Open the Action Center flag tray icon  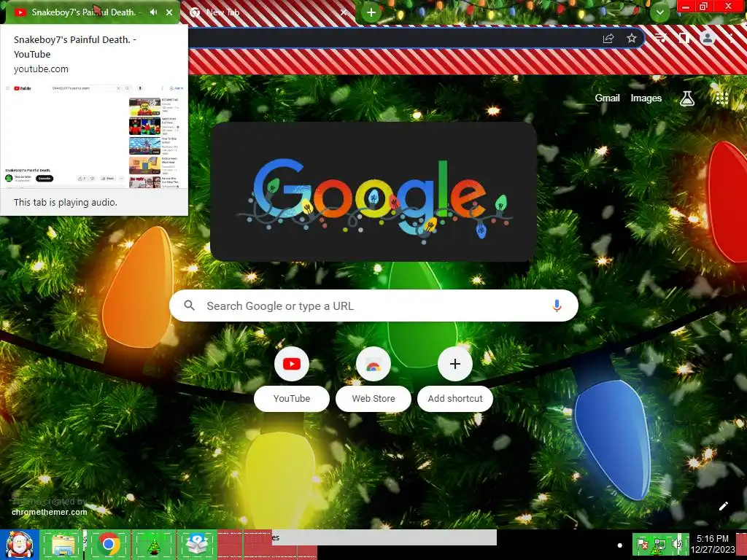[x=642, y=544]
